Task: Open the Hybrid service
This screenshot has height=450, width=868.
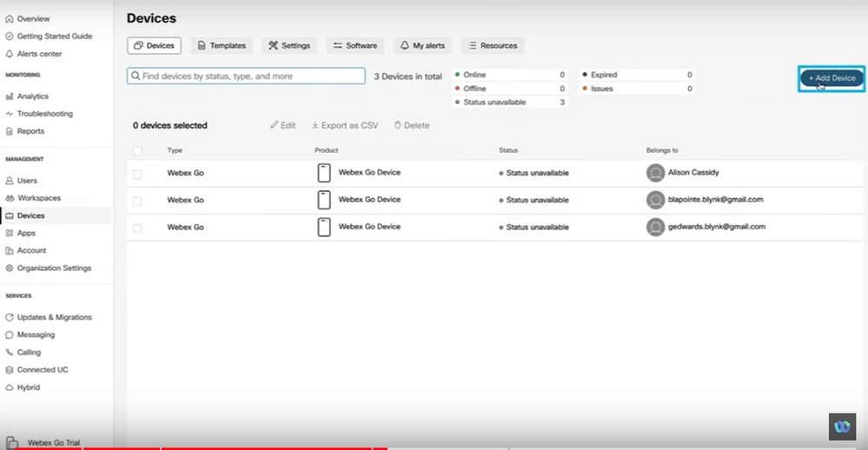Action: click(x=23, y=387)
